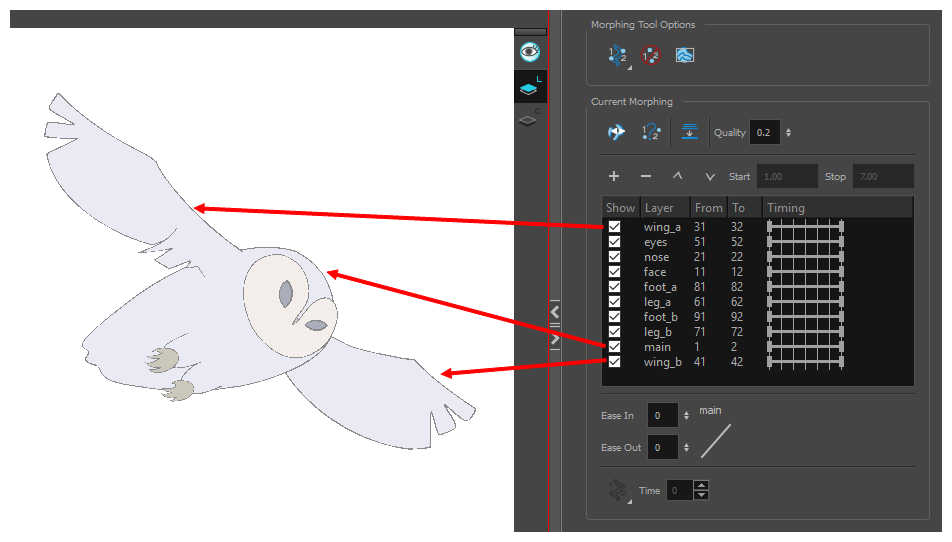The width and height of the screenshot is (952, 542).
Task: Click the Ease In value field
Action: (x=662, y=415)
